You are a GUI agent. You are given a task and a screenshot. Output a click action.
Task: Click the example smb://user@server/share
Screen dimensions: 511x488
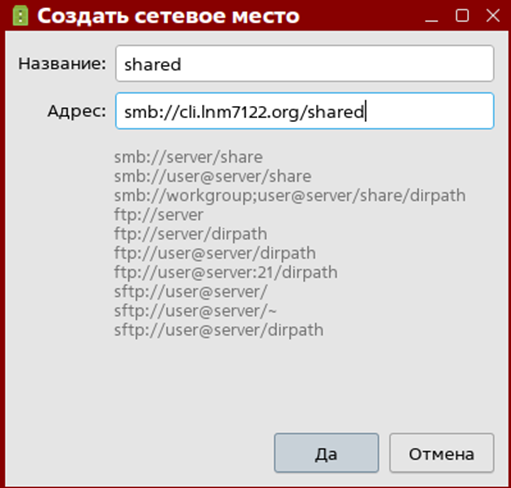coord(213,176)
